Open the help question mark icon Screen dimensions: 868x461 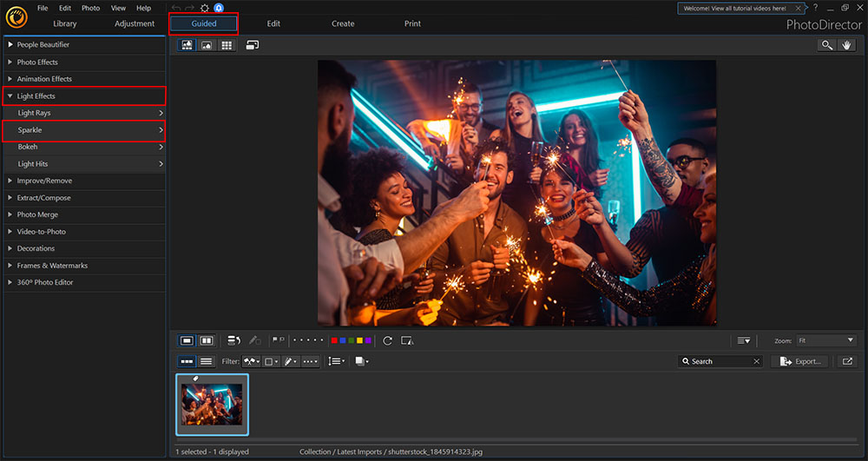point(815,8)
